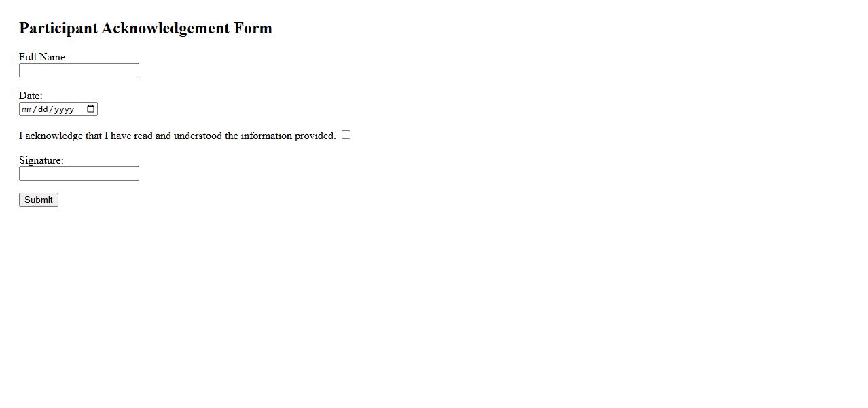Open the date picker calendar icon
The height and width of the screenshot is (408, 868).
coord(91,109)
